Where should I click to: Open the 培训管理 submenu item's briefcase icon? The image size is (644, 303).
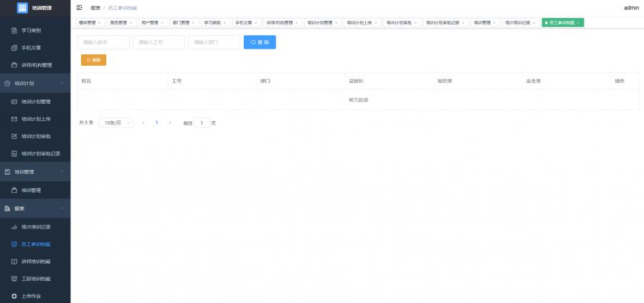(14, 191)
